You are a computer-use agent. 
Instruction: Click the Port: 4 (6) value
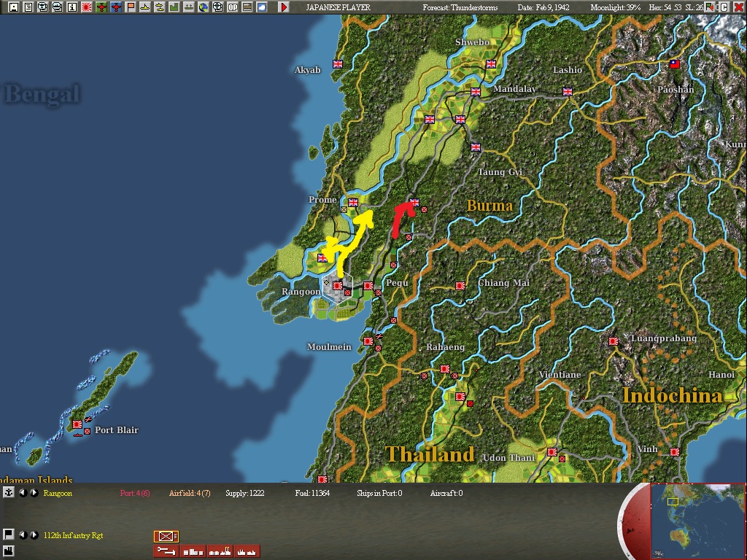[135, 493]
